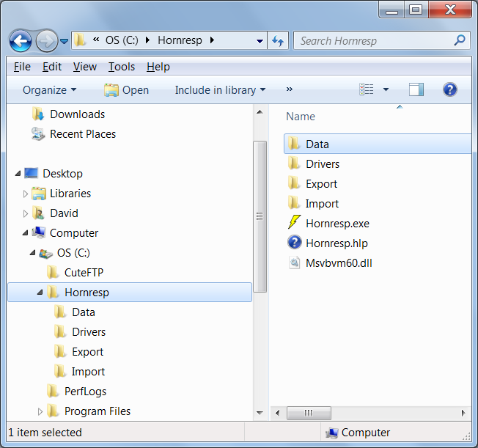This screenshot has width=478, height=448.
Task: Click the folder icon in the address bar
Action: (x=80, y=40)
